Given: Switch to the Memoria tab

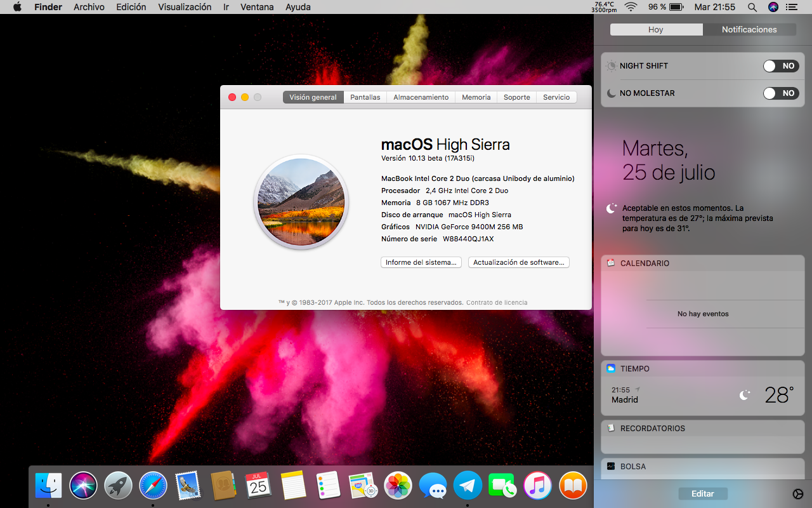Looking at the screenshot, I should [x=476, y=97].
